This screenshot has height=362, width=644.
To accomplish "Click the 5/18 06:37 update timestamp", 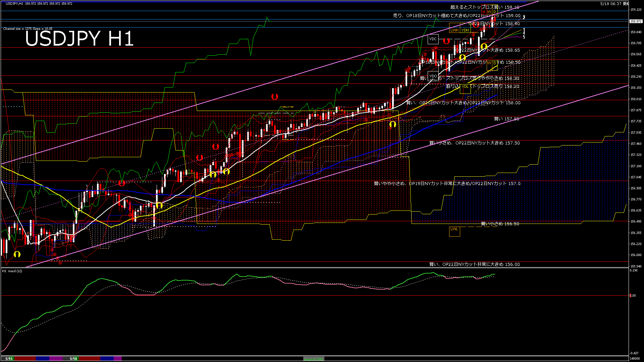I will [x=615, y=3].
